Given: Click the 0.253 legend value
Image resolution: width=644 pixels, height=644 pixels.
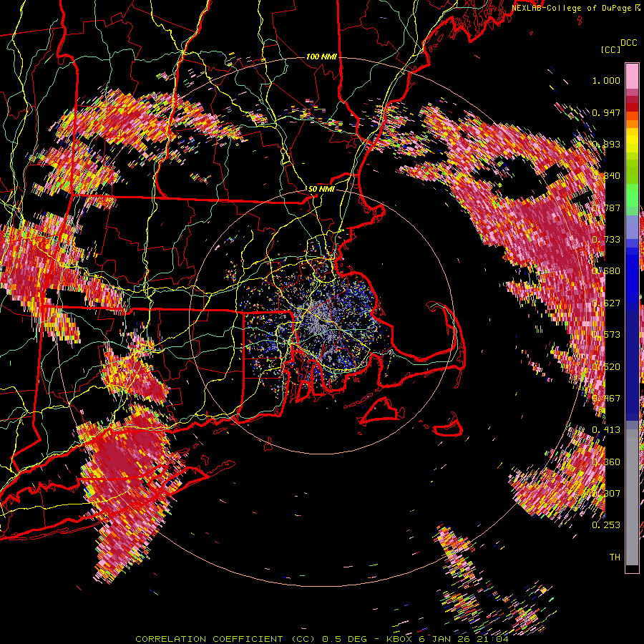Looking at the screenshot, I should click(606, 525).
